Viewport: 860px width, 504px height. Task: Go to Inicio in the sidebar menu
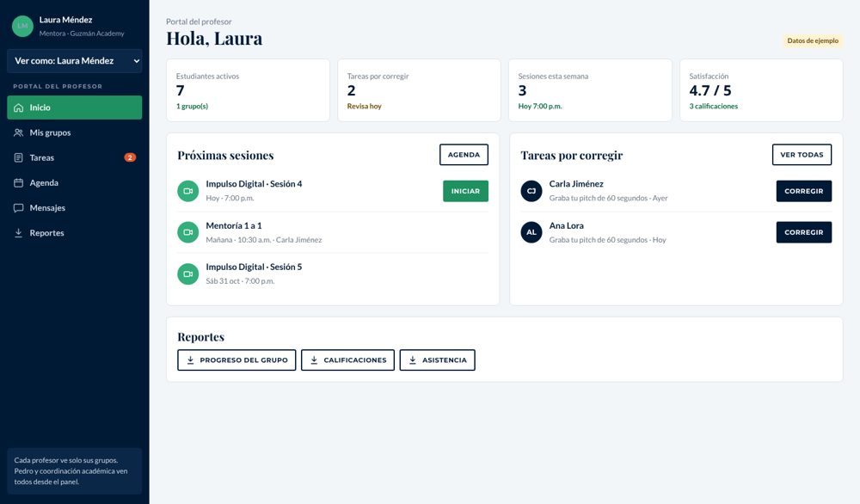(75, 108)
